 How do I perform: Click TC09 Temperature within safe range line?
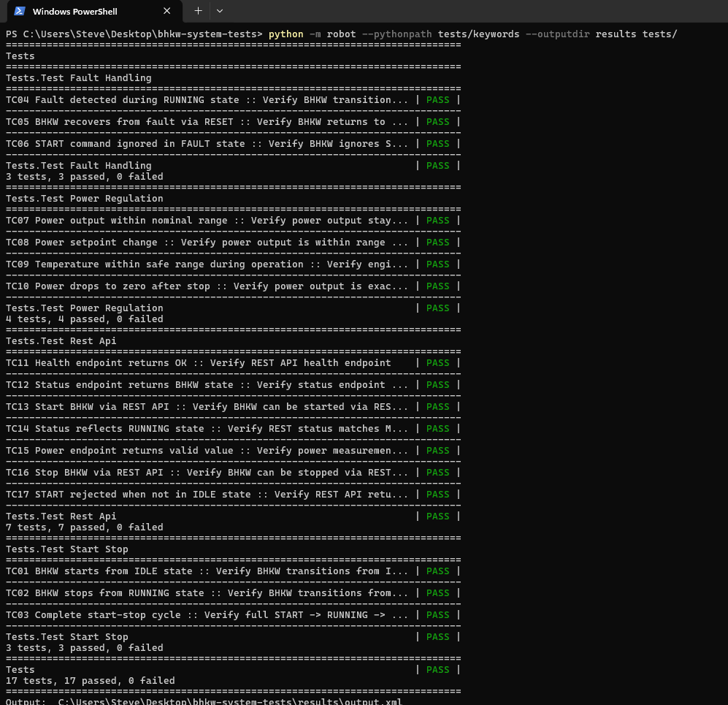click(233, 264)
